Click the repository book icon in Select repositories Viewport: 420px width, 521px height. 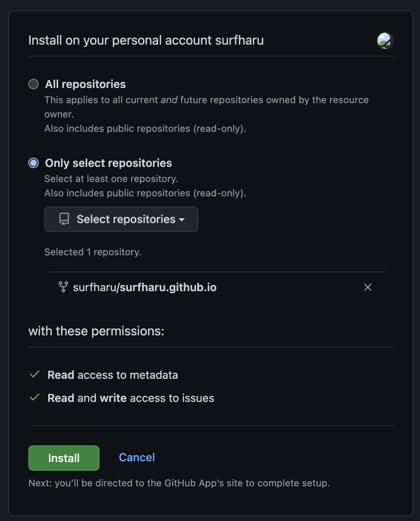[x=64, y=219]
